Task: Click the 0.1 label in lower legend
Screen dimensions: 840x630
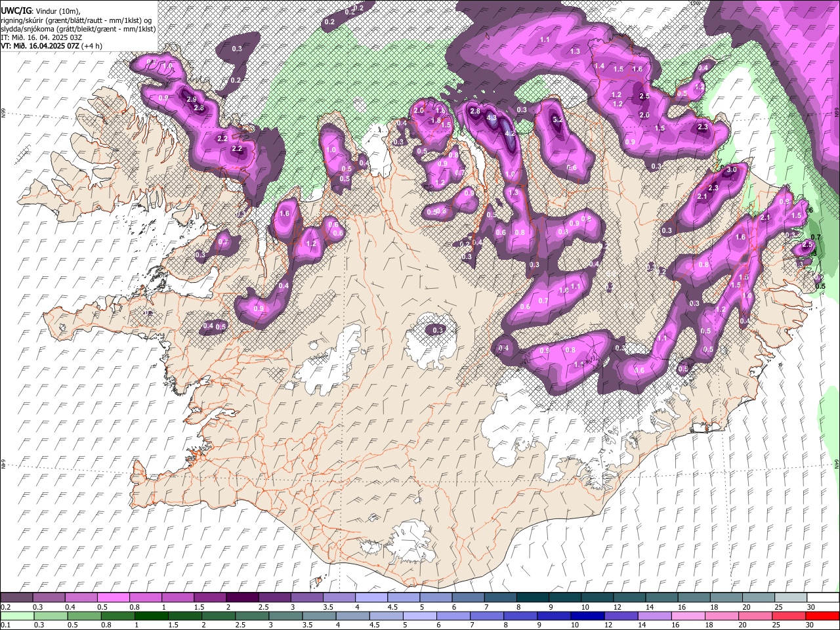Action: click(x=5, y=625)
